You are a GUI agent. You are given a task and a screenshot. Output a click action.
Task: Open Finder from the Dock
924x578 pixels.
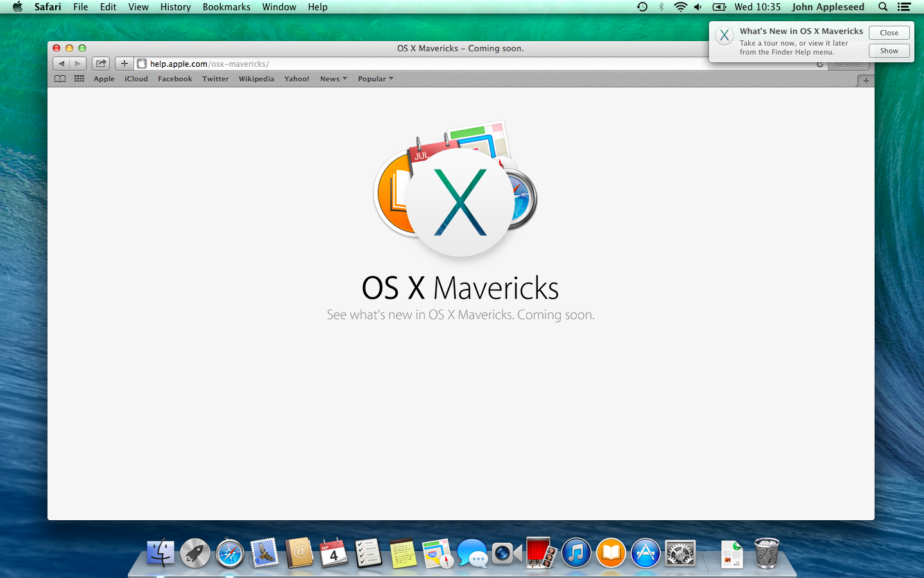coord(160,552)
